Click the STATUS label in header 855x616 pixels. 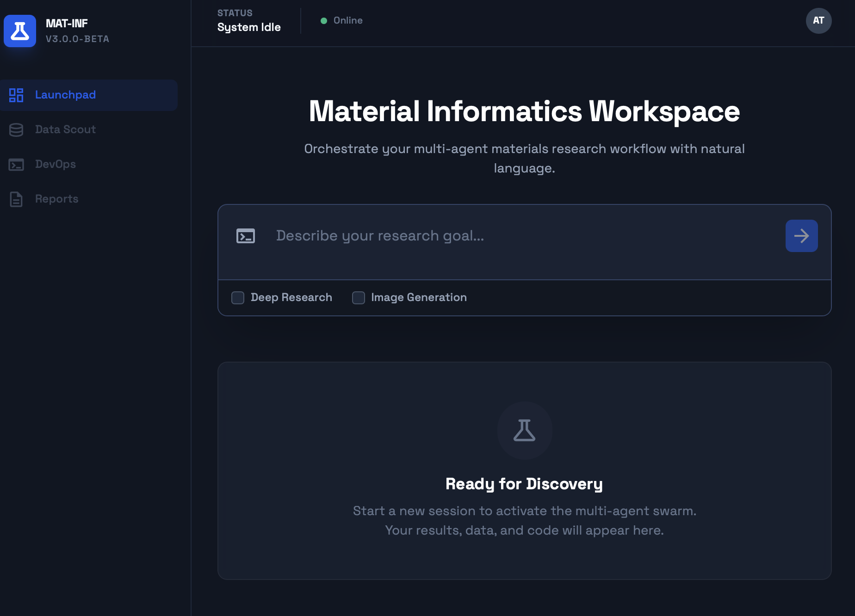235,13
